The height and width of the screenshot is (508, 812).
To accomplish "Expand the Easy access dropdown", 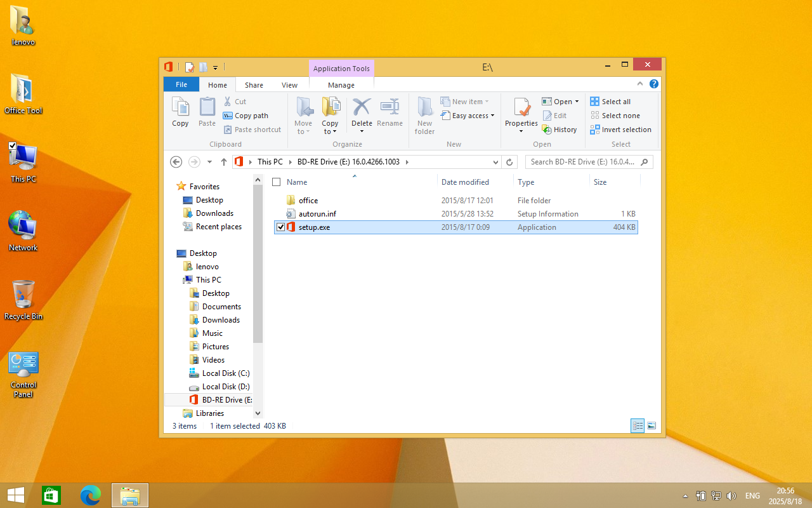I will click(x=492, y=116).
